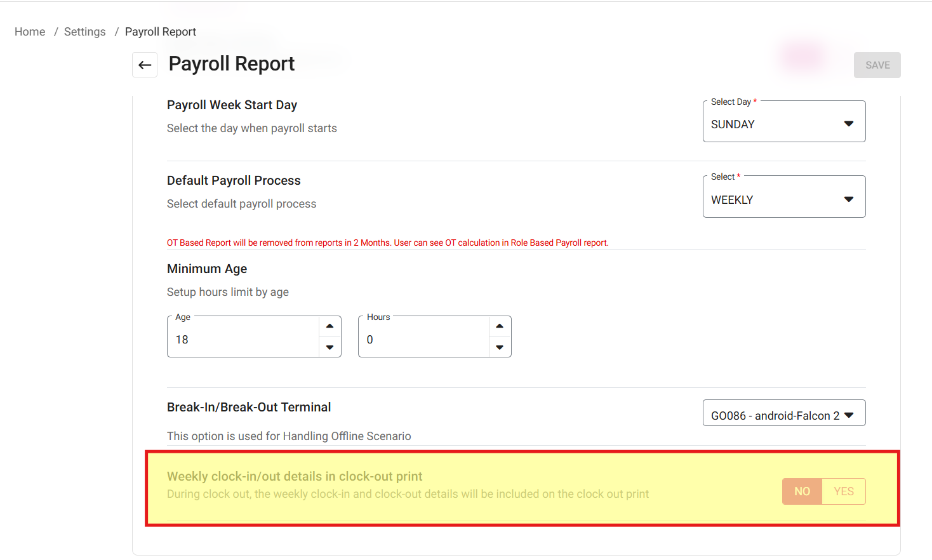Expand the Break-In/Break-Out terminal dropdown
The image size is (932, 560).
point(775,415)
